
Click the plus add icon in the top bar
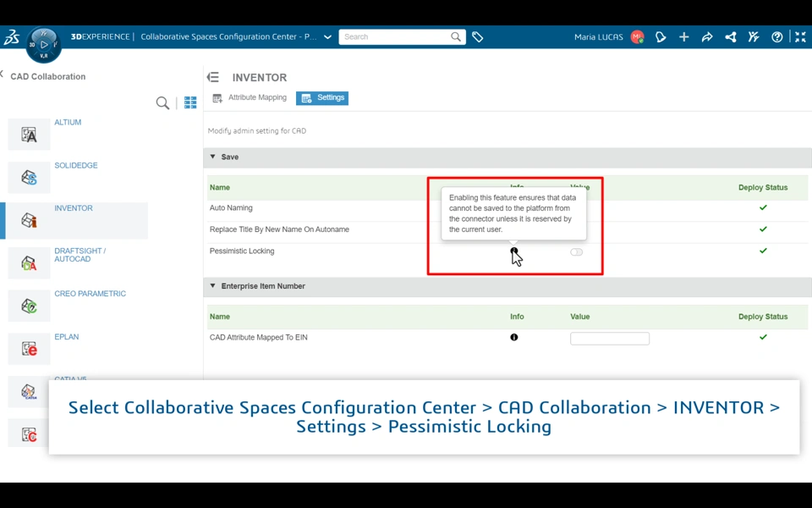click(684, 36)
